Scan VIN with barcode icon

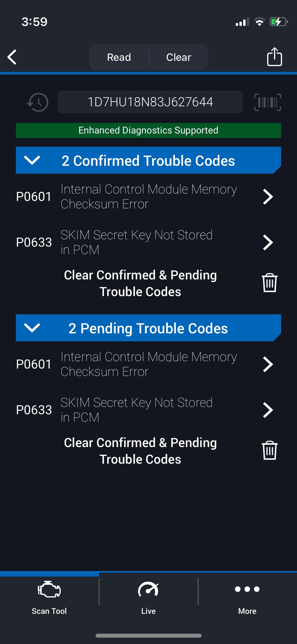(x=267, y=102)
